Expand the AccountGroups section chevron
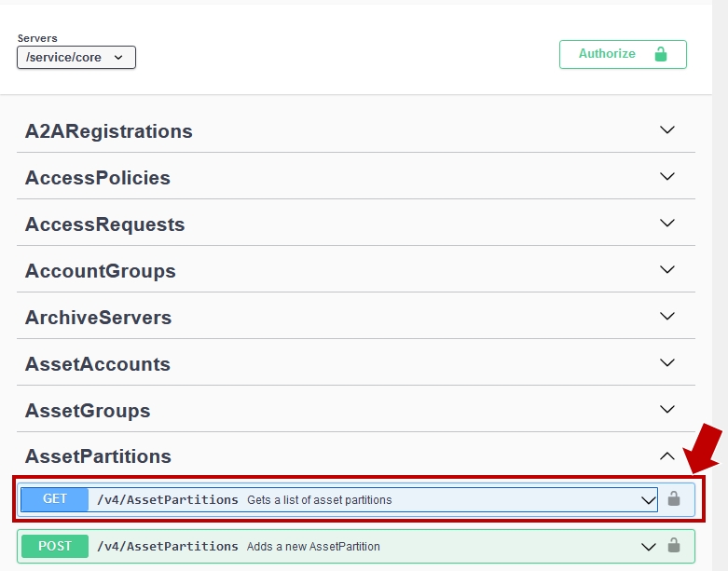 (x=667, y=269)
